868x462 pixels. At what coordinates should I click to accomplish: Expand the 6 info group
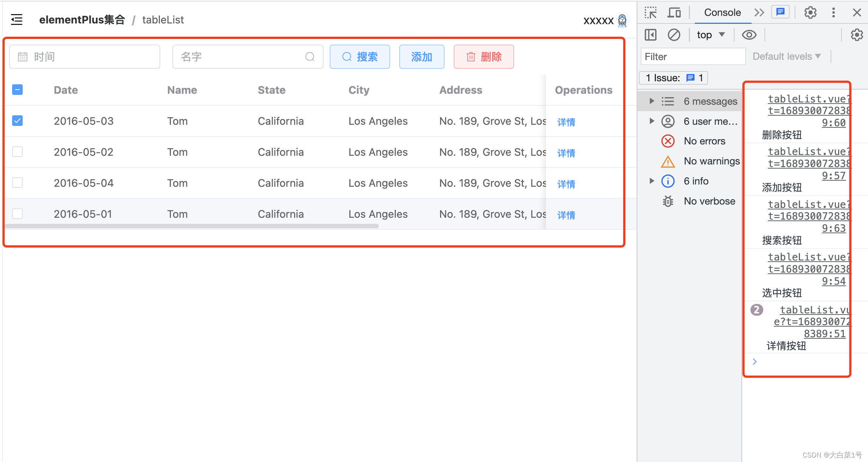652,181
